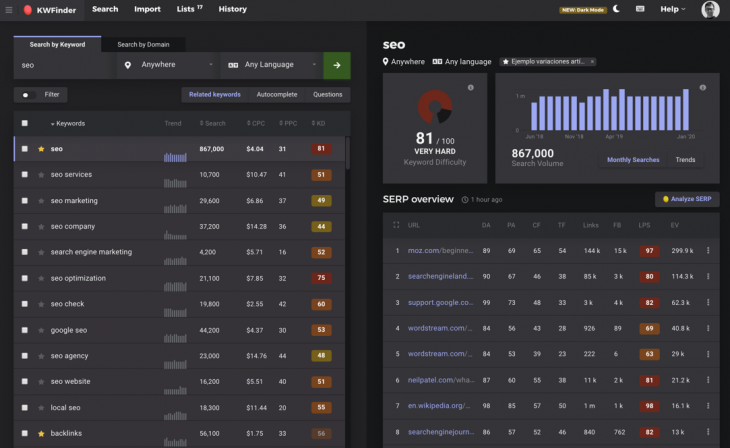Remove the 'Ejemplo variaciones' list tag
Viewport: 730px width, 448px height.
[591, 62]
